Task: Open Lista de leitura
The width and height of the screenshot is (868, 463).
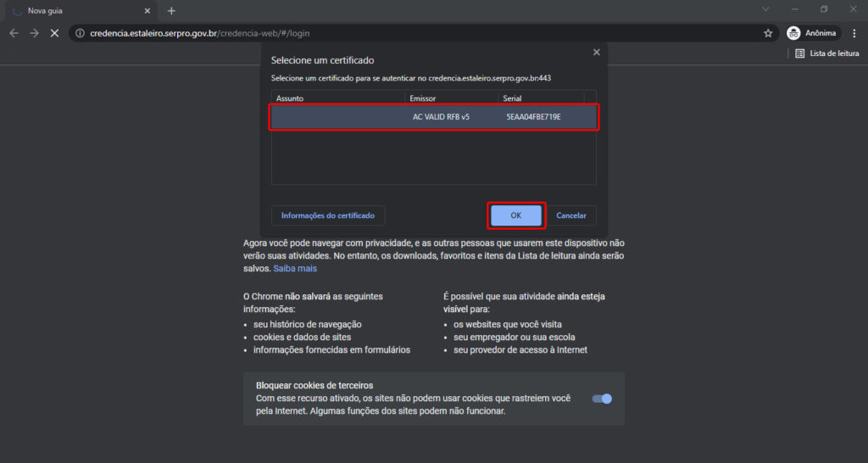Action: 827,53
